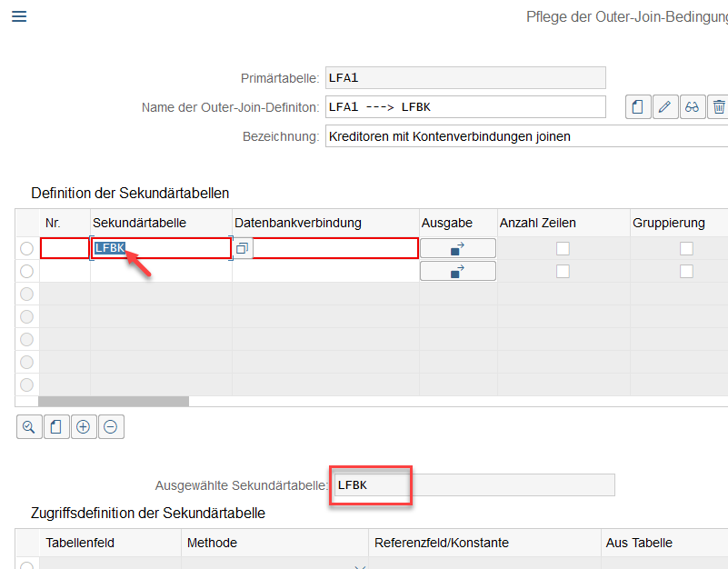The height and width of the screenshot is (569, 728).
Task: Select the second row's radio button
Action: coord(26,271)
